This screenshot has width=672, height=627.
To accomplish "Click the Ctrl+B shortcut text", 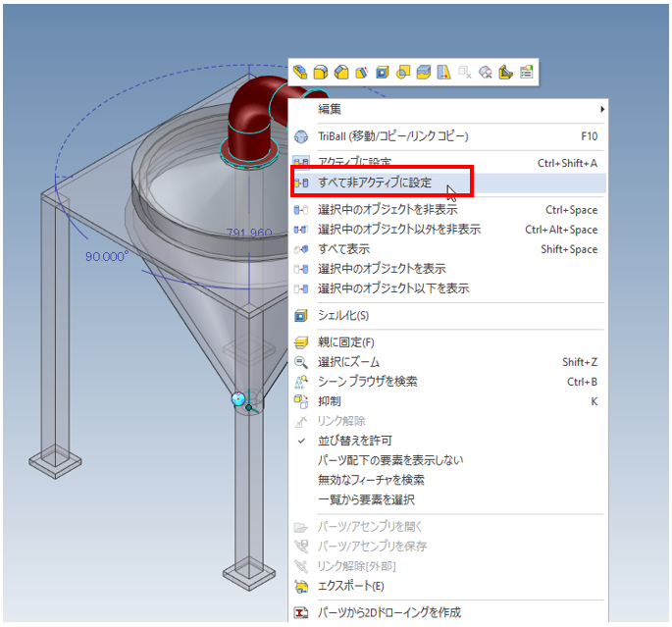I will click(582, 382).
